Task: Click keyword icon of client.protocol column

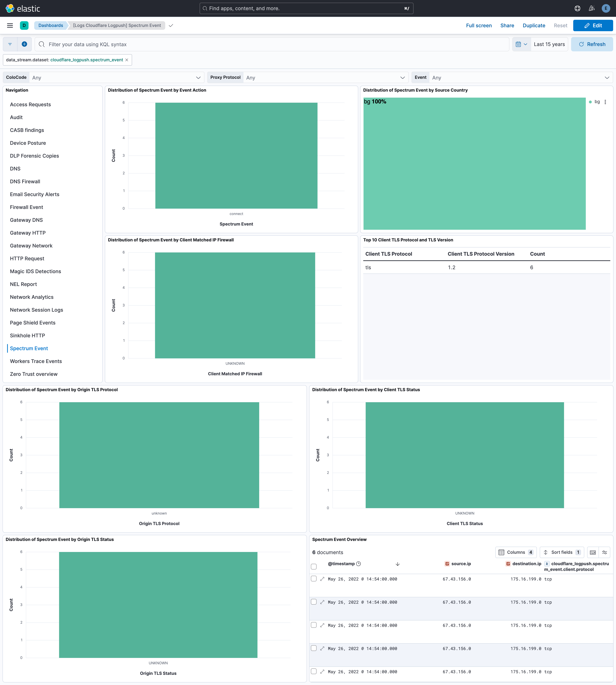Action: (547, 564)
